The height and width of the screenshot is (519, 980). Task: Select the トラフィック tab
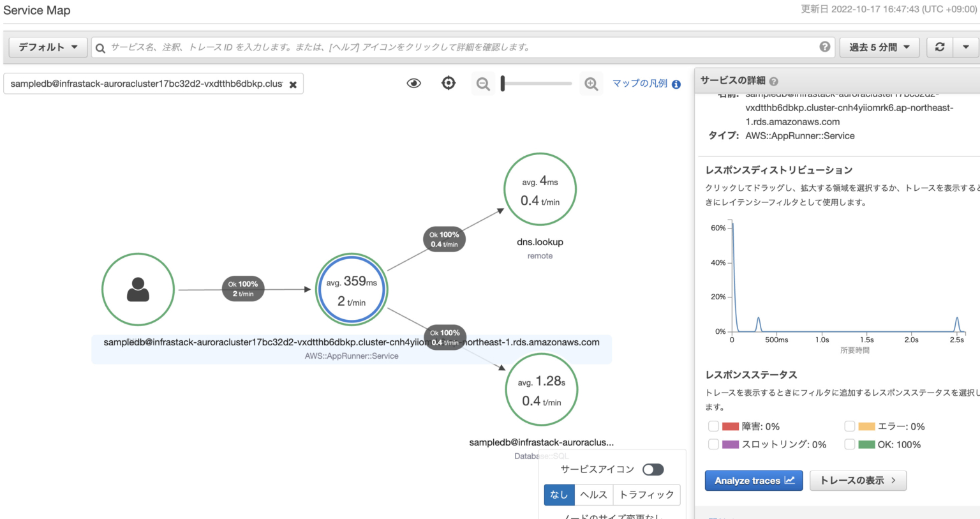pyautogui.click(x=646, y=494)
